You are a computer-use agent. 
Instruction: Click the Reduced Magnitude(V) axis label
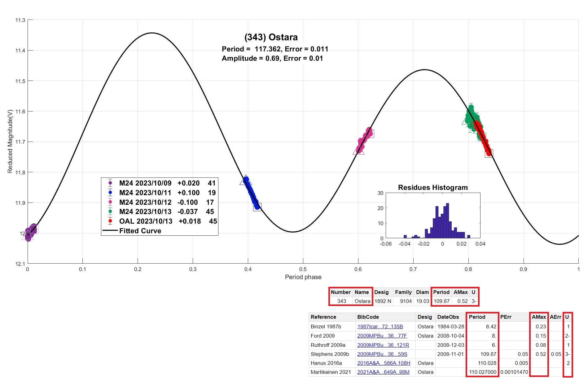[10, 141]
